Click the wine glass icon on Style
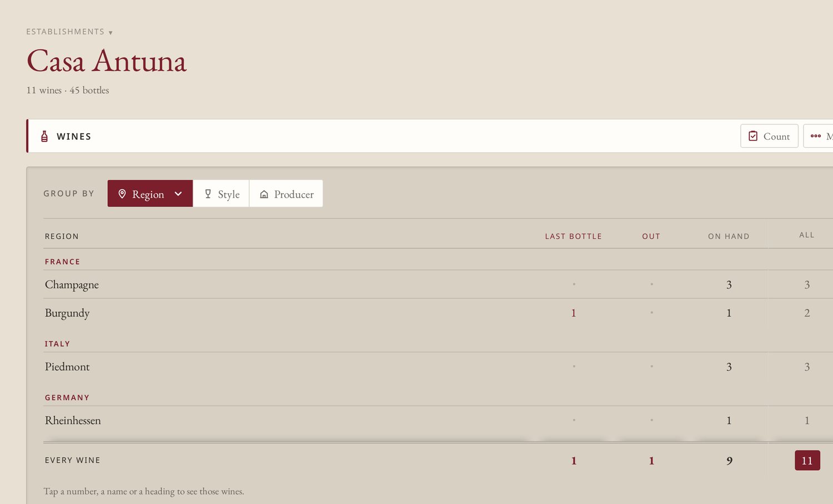833x504 pixels. 208,194
